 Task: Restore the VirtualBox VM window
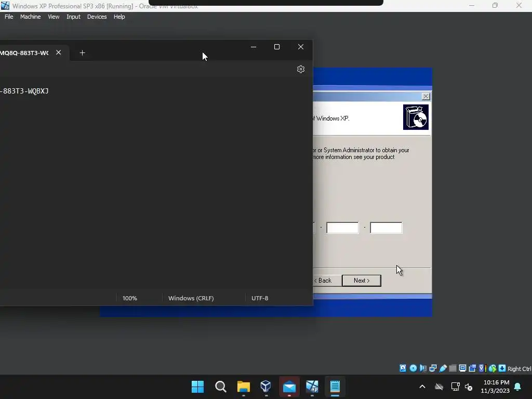pos(495,5)
